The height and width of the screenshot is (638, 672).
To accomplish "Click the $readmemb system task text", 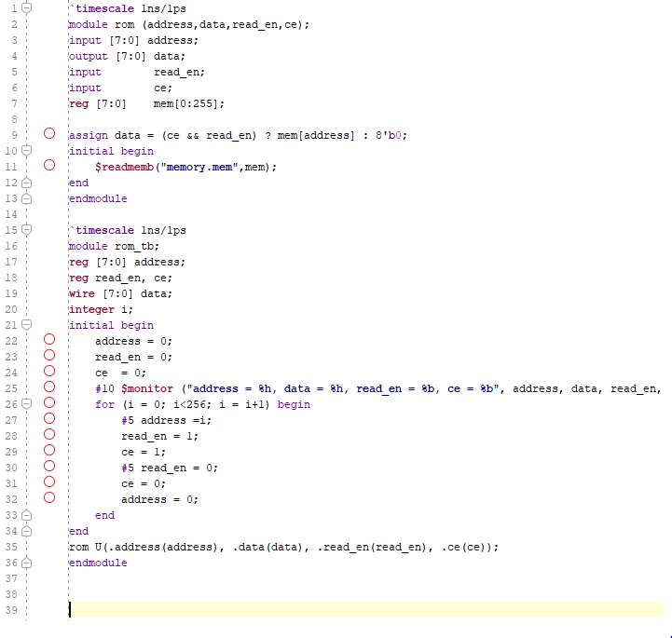I will pos(124,167).
